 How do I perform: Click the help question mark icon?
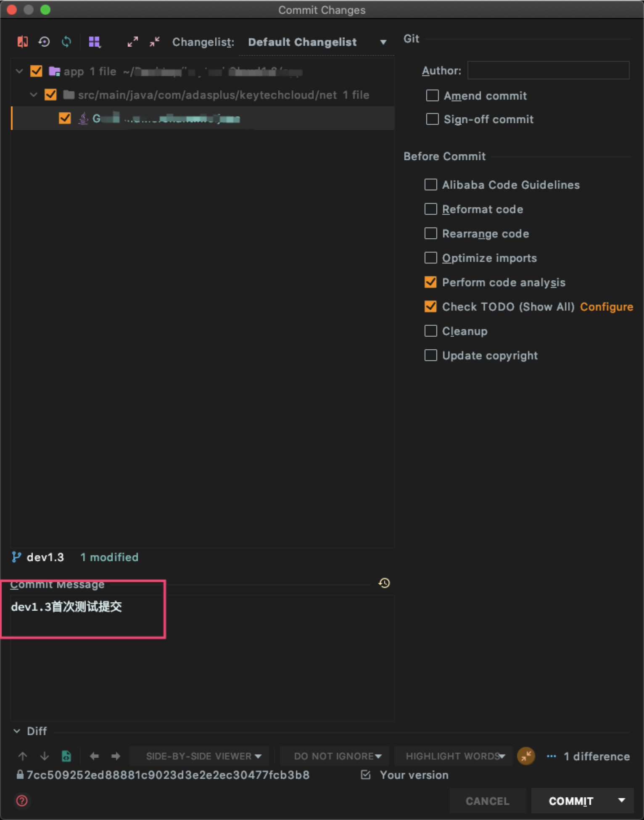pyautogui.click(x=22, y=801)
